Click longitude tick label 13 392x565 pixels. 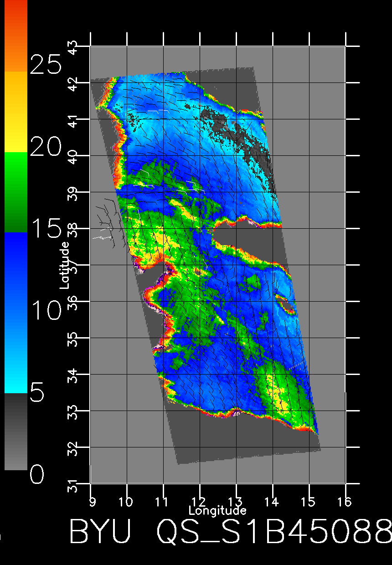235,501
